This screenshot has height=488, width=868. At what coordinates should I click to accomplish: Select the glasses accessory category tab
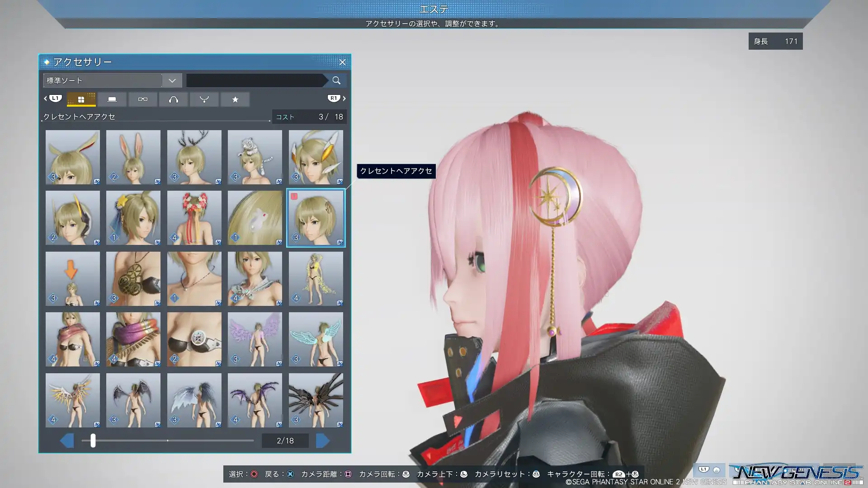(x=143, y=99)
